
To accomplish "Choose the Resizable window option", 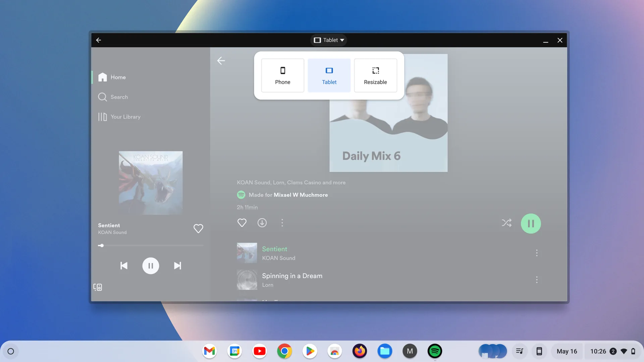I will (x=375, y=75).
